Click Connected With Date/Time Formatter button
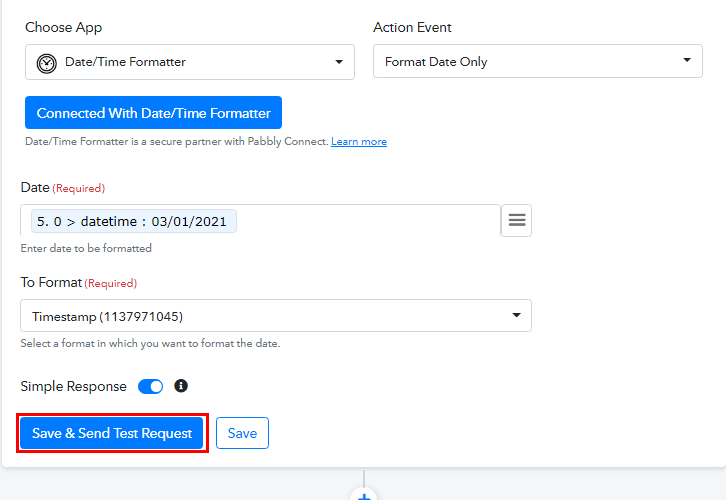The width and height of the screenshot is (726, 500). [x=153, y=112]
